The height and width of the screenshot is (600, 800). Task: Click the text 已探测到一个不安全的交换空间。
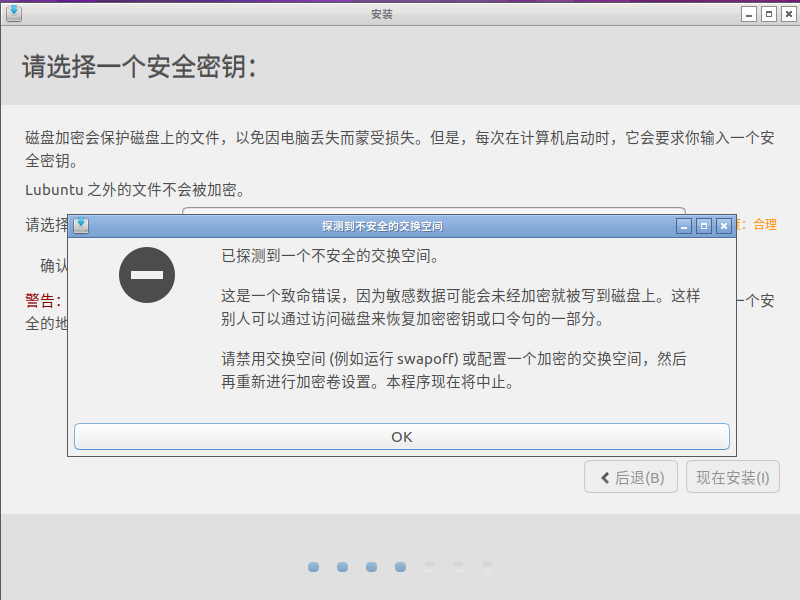coord(331,256)
